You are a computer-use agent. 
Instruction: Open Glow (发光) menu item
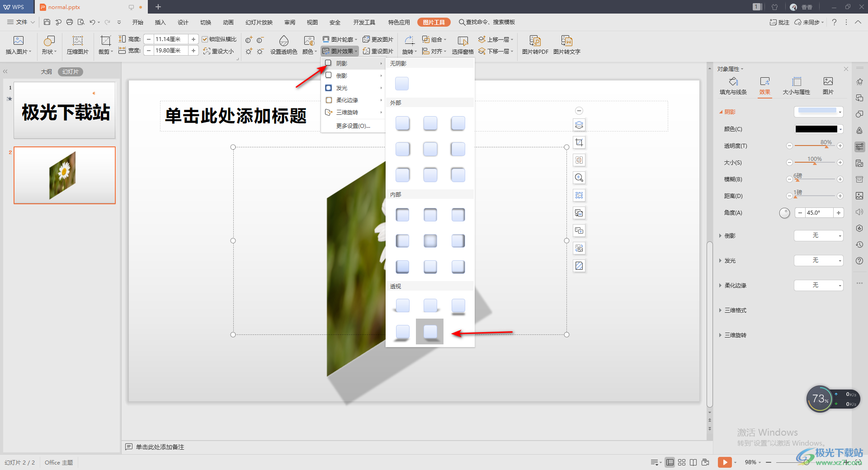pos(354,88)
